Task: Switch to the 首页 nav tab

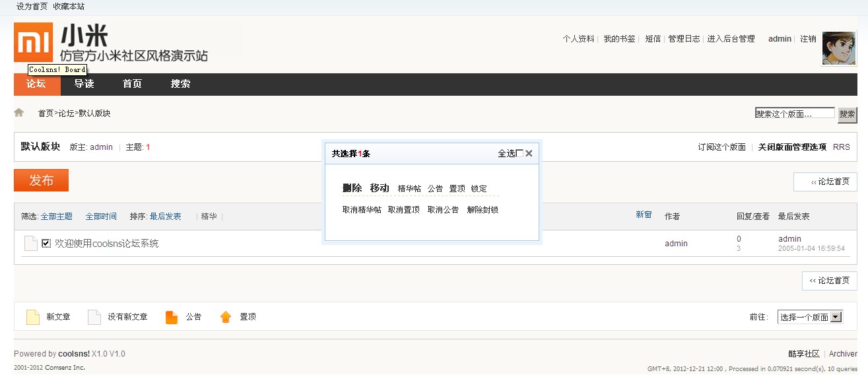Action: (x=132, y=84)
